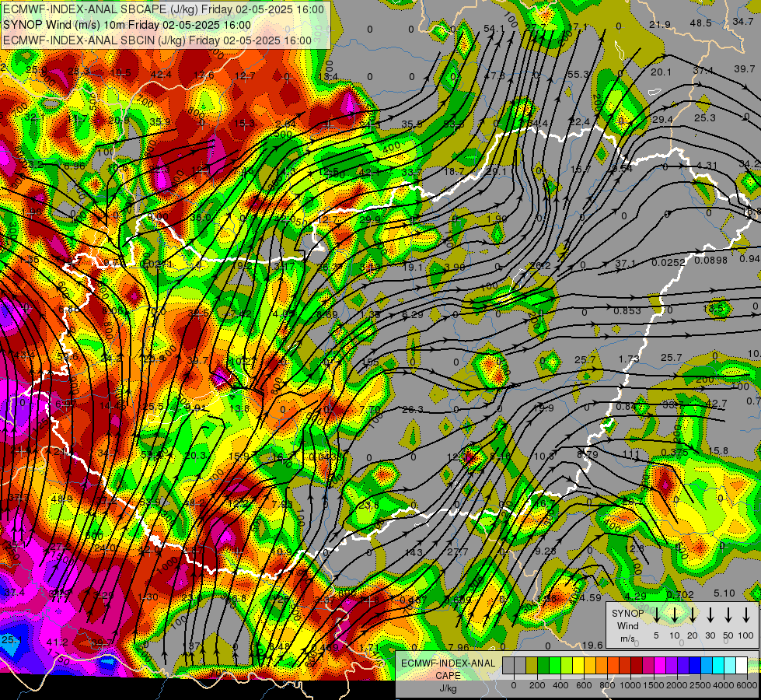761x700 pixels.
Task: Click the 200 tick label on color scale
Action: 537,685
